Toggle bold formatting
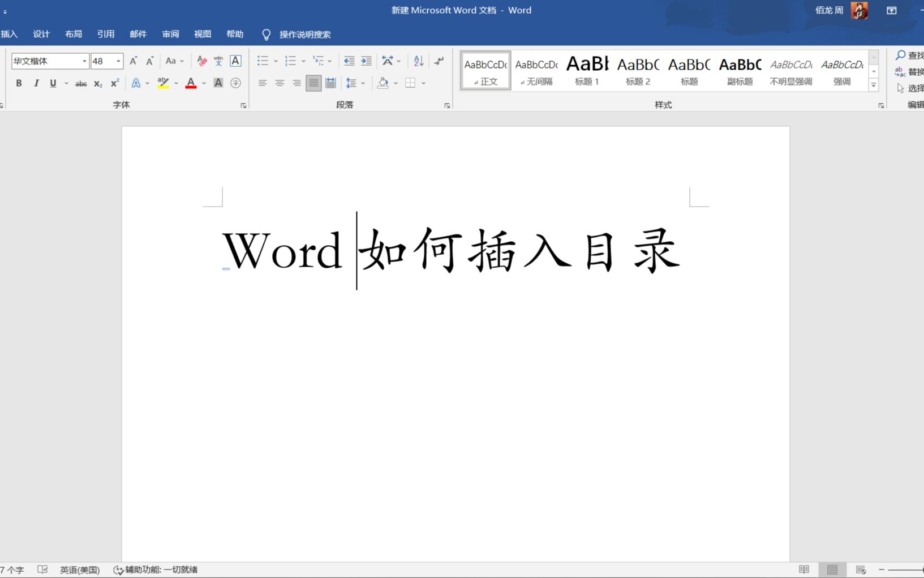This screenshot has width=924, height=578. tap(19, 83)
